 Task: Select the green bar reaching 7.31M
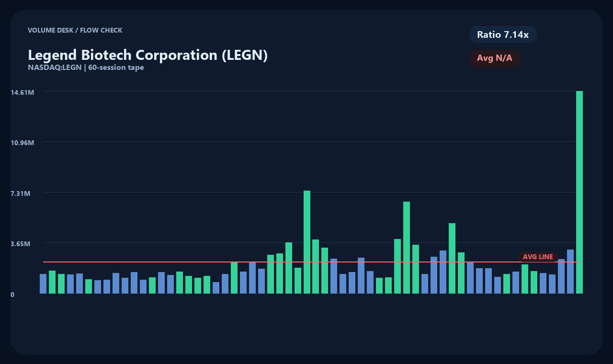pyautogui.click(x=307, y=242)
